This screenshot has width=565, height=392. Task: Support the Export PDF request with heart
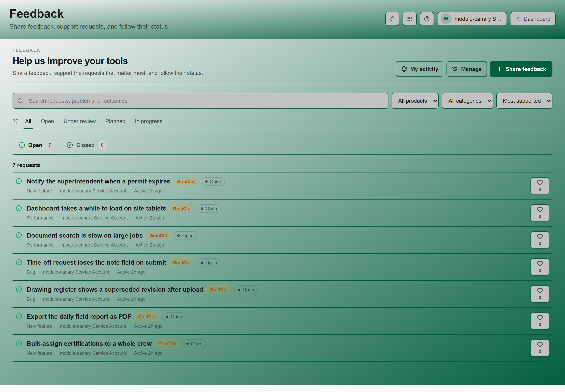click(540, 321)
